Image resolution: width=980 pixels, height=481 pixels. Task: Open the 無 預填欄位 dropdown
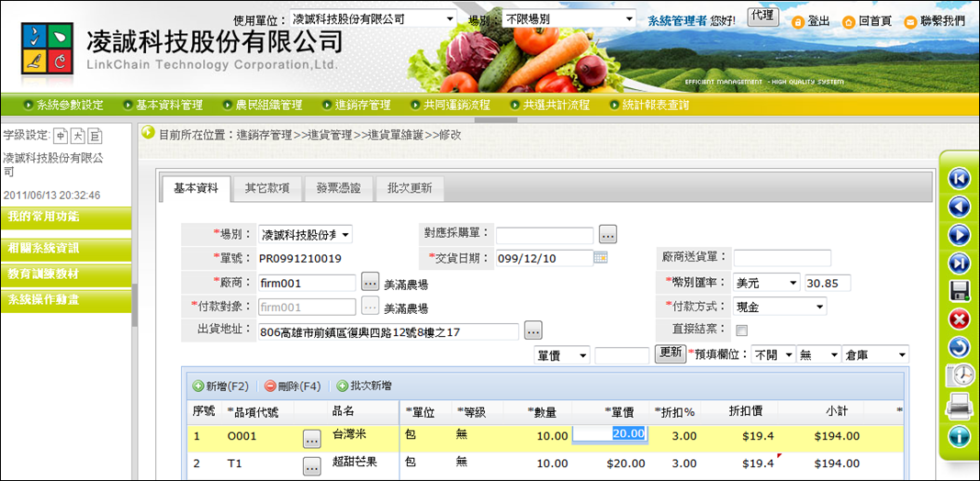coord(818,355)
